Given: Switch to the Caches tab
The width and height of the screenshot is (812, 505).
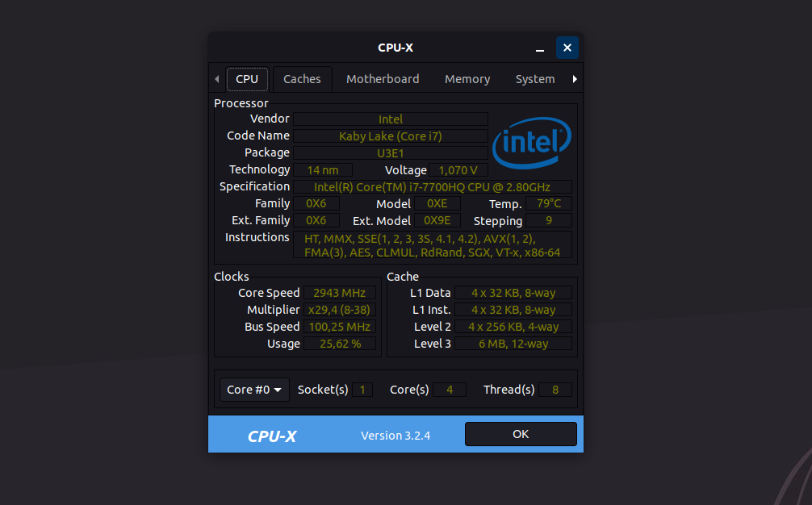Looking at the screenshot, I should [x=302, y=78].
